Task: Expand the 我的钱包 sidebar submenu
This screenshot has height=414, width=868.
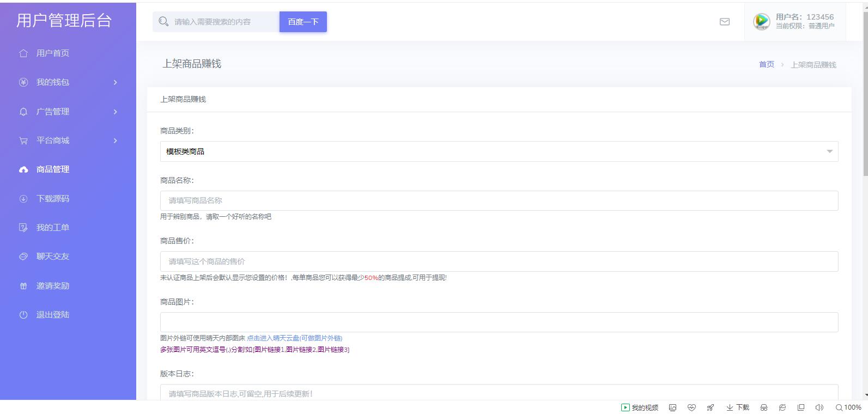Action: click(x=115, y=82)
